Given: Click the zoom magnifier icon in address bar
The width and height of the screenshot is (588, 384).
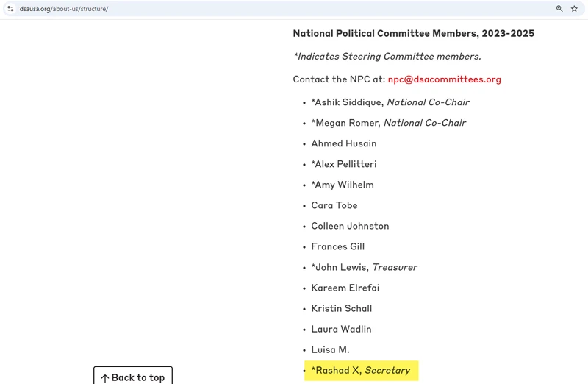Looking at the screenshot, I should tap(559, 9).
